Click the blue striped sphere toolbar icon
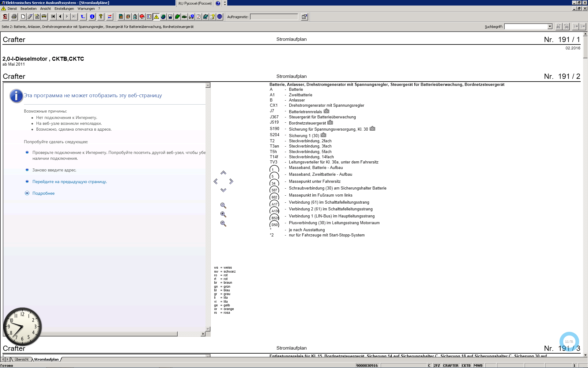This screenshot has width=588, height=368. [220, 17]
